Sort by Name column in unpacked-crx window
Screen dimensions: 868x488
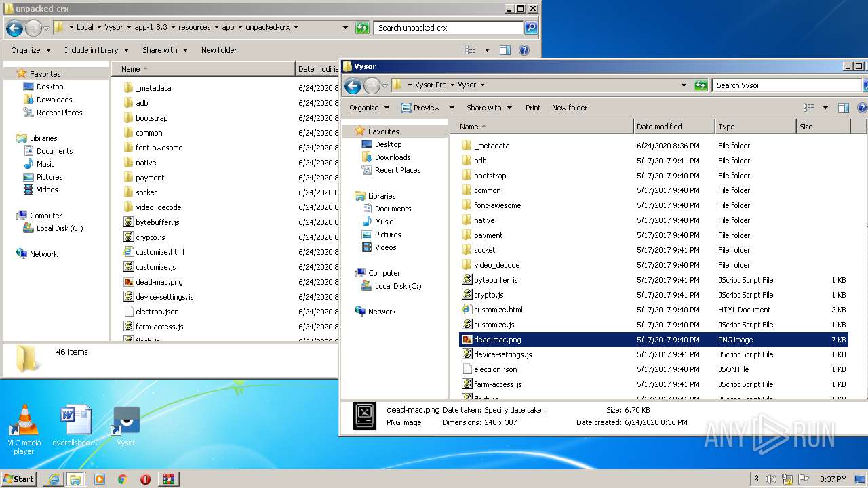pyautogui.click(x=203, y=69)
